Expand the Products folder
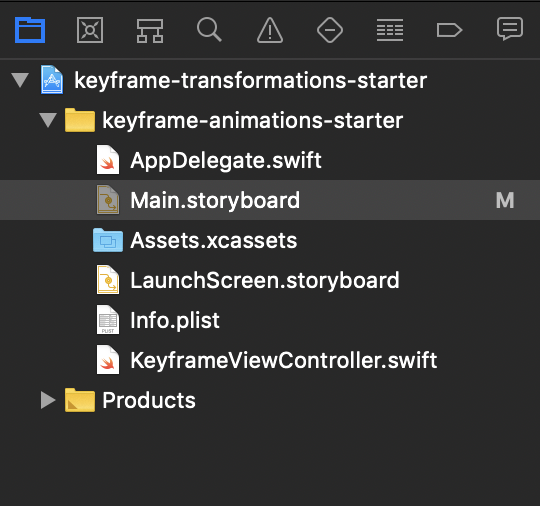The height and width of the screenshot is (506, 540). [x=48, y=400]
